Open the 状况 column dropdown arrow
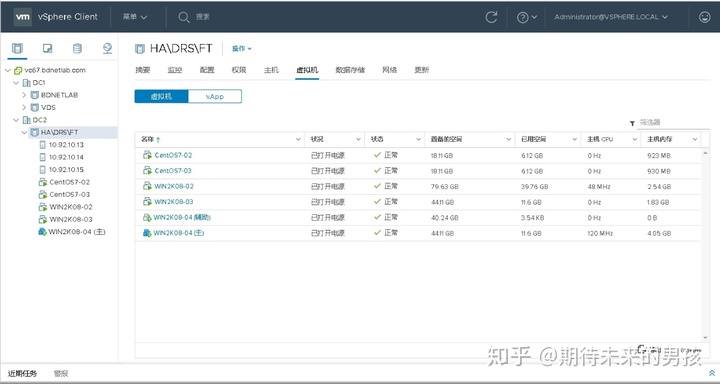The height and width of the screenshot is (385, 720). click(x=358, y=139)
